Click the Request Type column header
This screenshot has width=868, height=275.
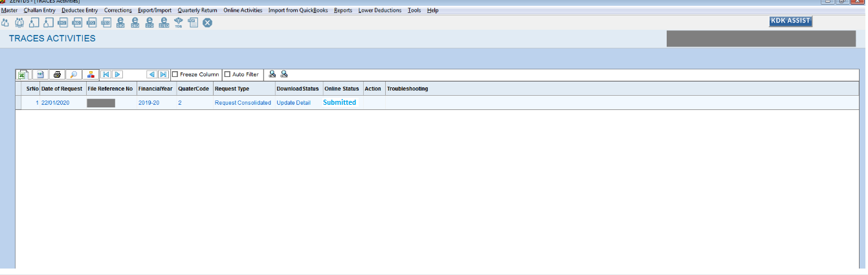click(x=243, y=89)
